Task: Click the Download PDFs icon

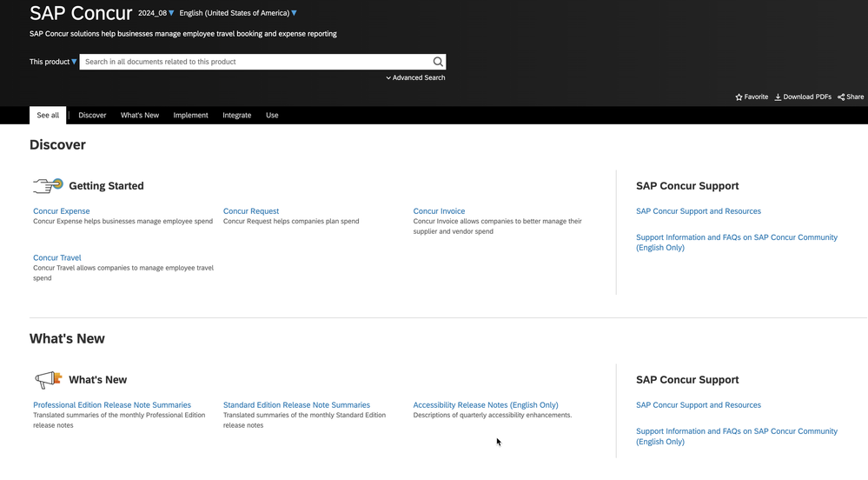Action: tap(778, 97)
